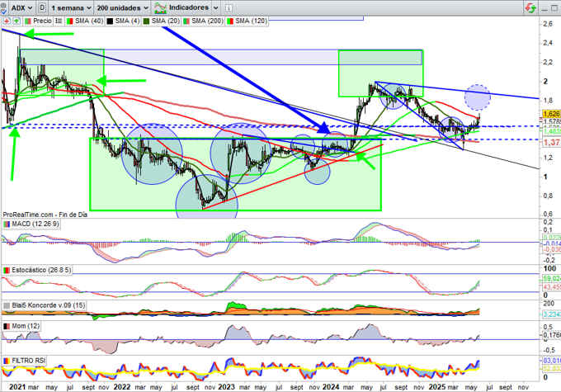The height and width of the screenshot is (392, 561).
Task: Click the 2021 year marker on time axis
Action: [17, 387]
